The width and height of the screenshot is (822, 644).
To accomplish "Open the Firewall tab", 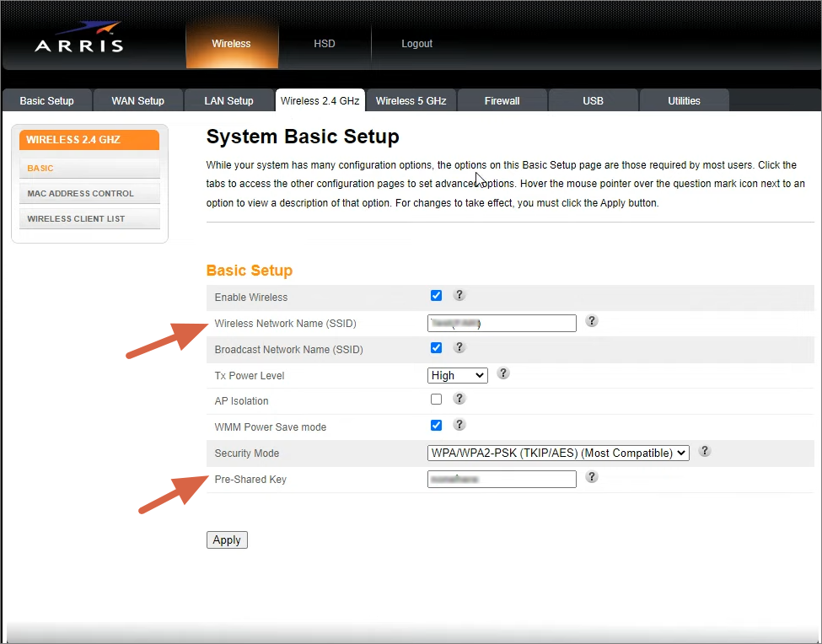I will coord(502,99).
